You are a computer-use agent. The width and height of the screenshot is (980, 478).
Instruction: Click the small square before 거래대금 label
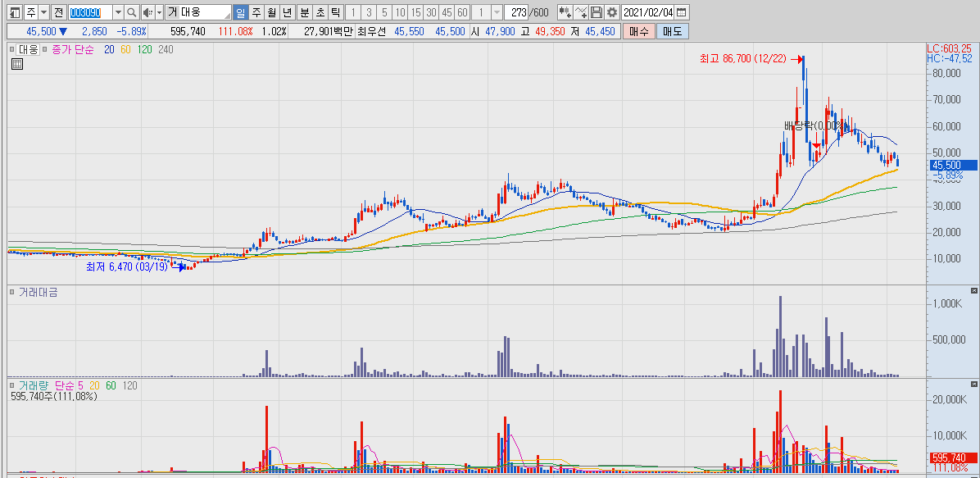(11, 292)
